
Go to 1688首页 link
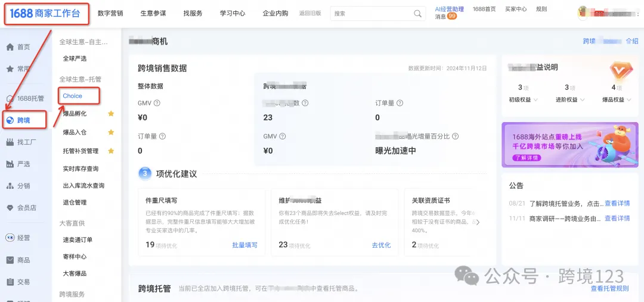484,9
